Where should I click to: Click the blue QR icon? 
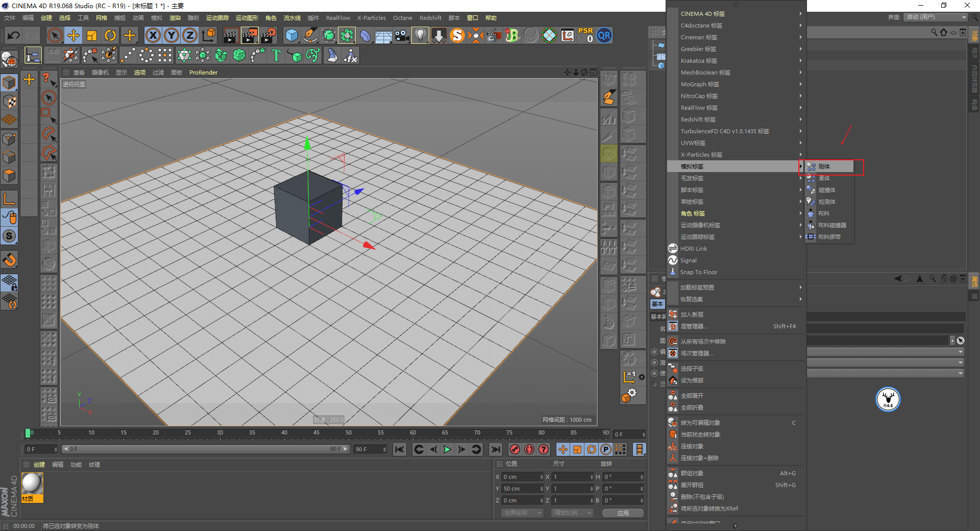pyautogui.click(x=604, y=35)
